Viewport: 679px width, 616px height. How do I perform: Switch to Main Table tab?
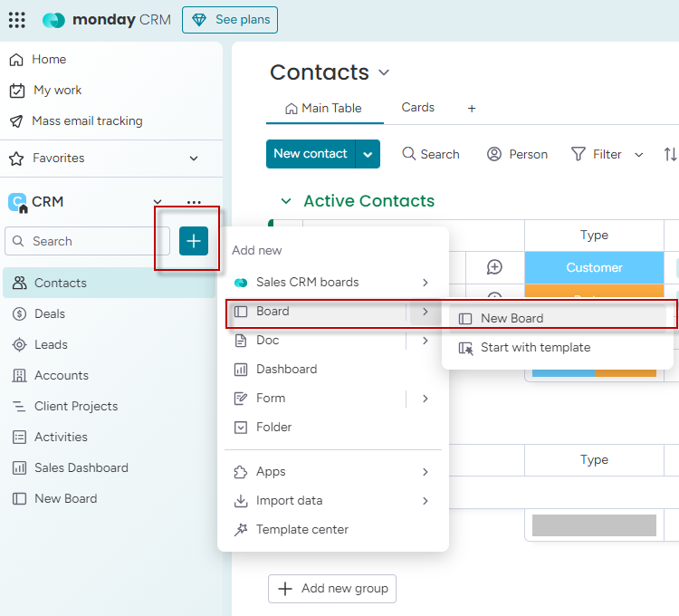pyautogui.click(x=323, y=109)
